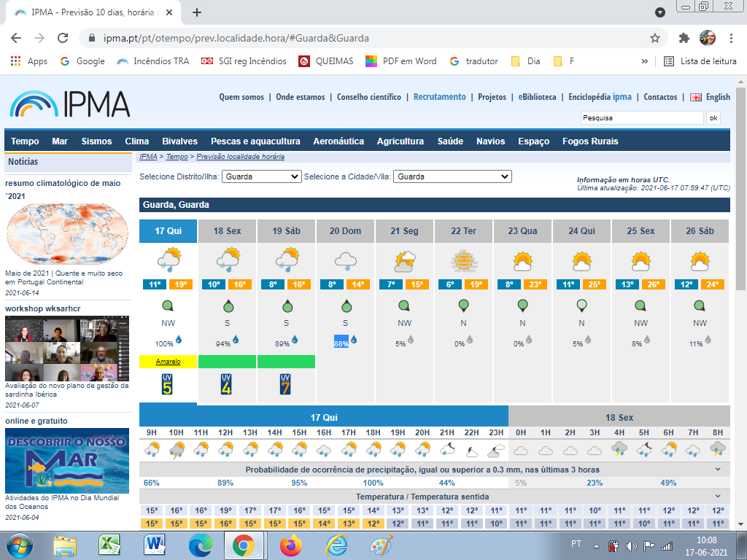This screenshot has height=560, width=747.
Task: Collapse the precipitation probability section
Action: [718, 470]
